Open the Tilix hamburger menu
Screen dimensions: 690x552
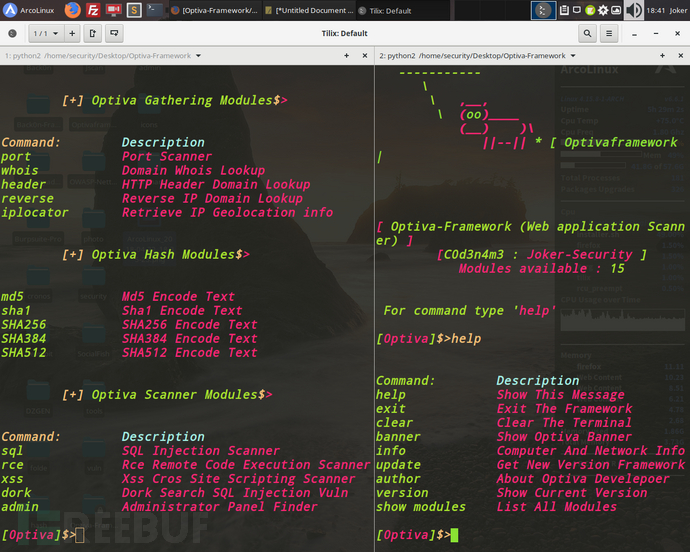(x=609, y=33)
